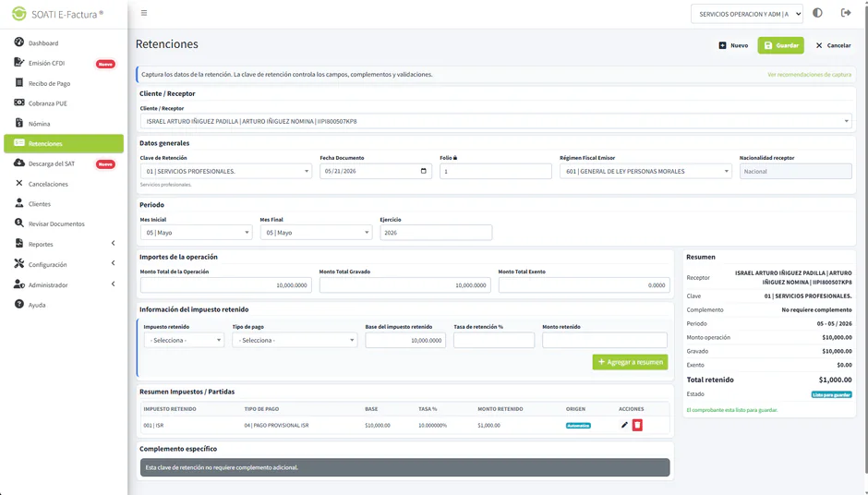
Task: Expand the Configuración submenu chevron
Action: (113, 263)
